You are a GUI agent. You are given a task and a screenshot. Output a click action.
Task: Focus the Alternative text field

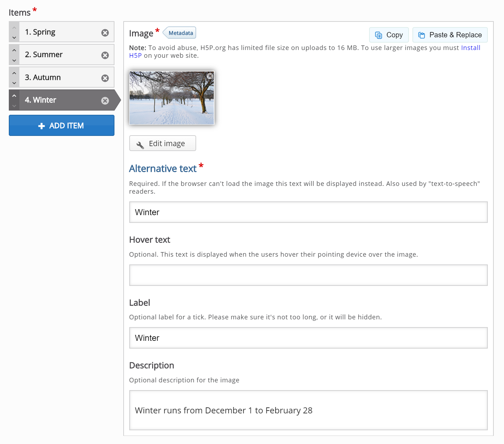308,212
